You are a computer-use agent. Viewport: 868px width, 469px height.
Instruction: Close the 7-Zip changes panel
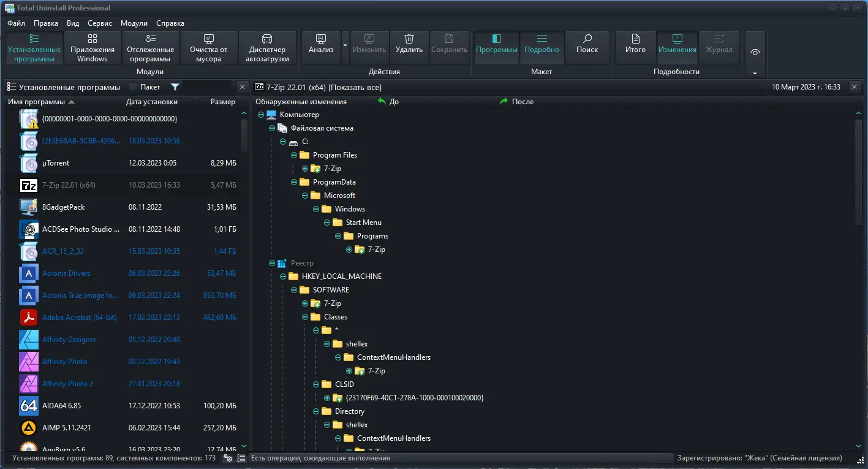point(855,87)
